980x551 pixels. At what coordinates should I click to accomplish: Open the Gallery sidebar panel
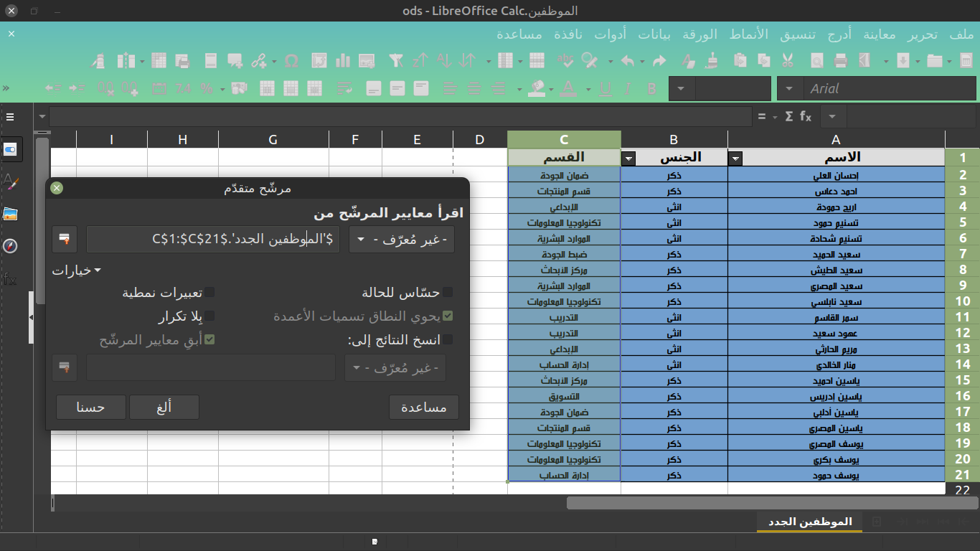tap(11, 214)
